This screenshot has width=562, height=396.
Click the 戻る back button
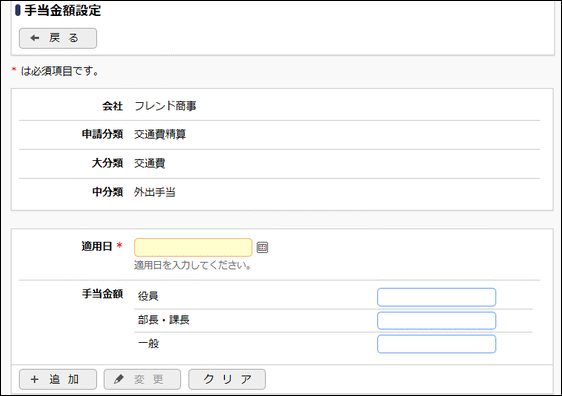pos(58,38)
